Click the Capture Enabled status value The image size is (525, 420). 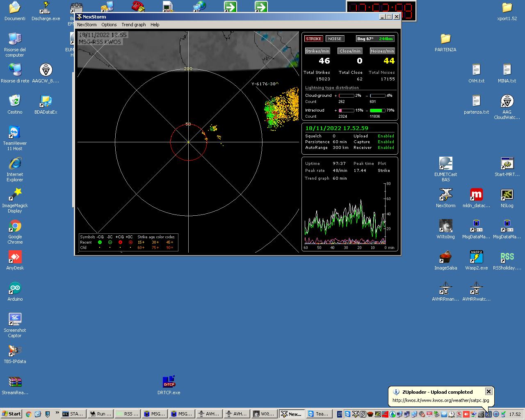point(386,142)
